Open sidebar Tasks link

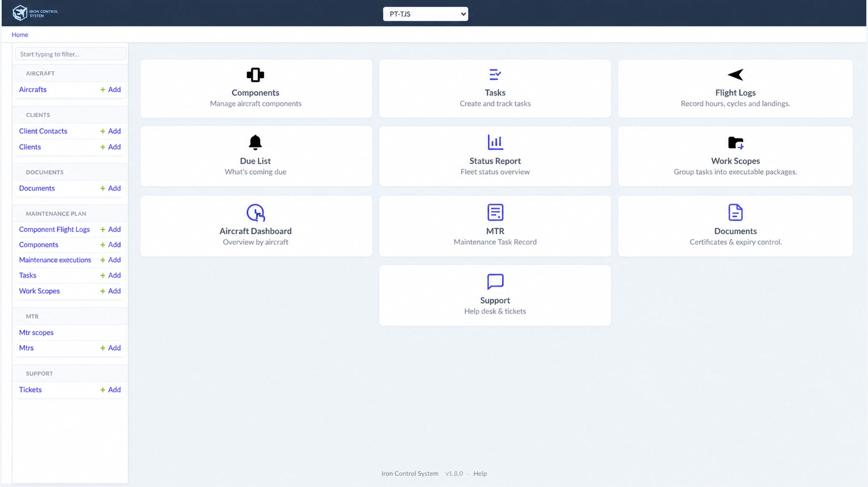(27, 275)
